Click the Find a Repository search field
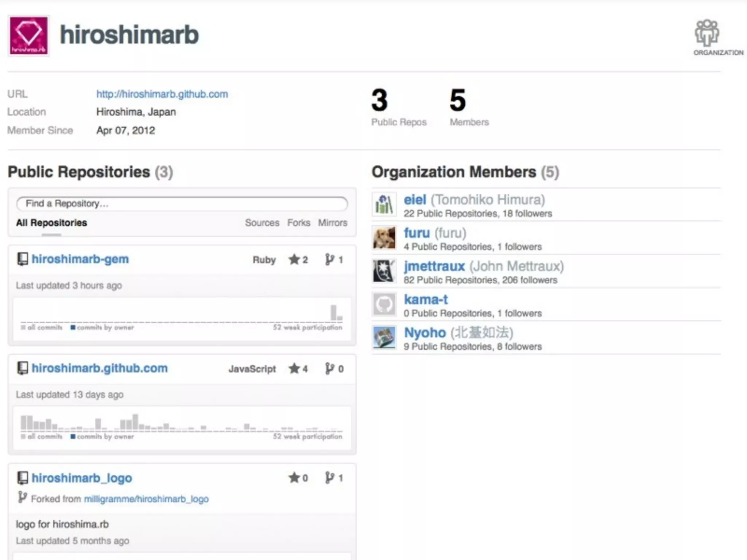 182,203
